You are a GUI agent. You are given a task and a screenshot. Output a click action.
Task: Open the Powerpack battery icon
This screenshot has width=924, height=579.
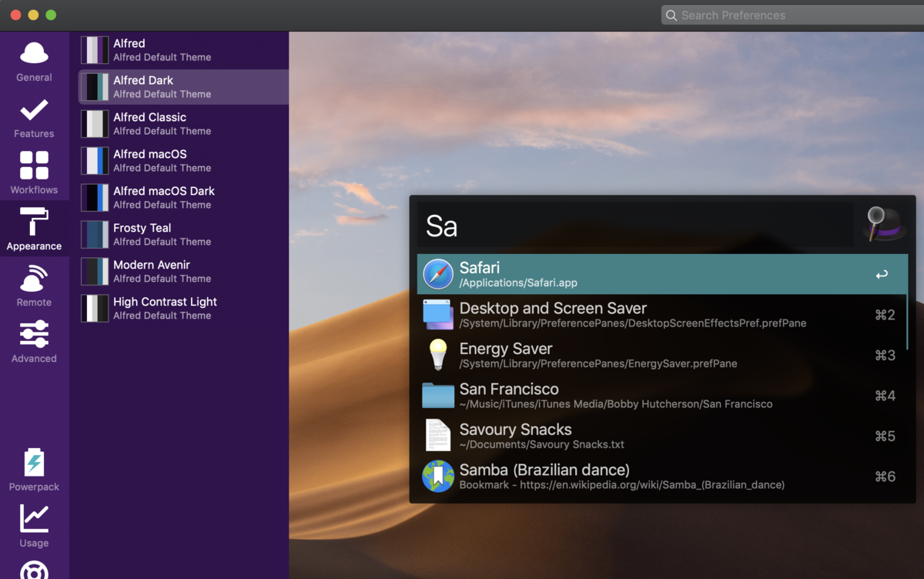[34, 463]
